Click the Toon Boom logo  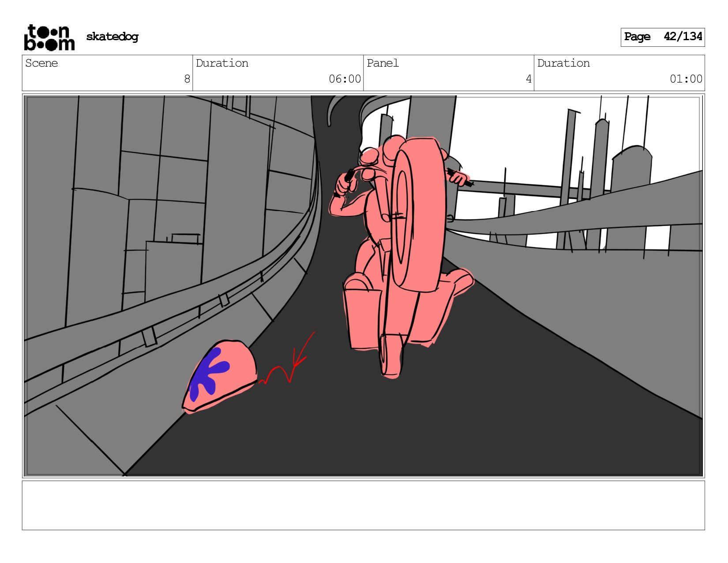point(49,37)
